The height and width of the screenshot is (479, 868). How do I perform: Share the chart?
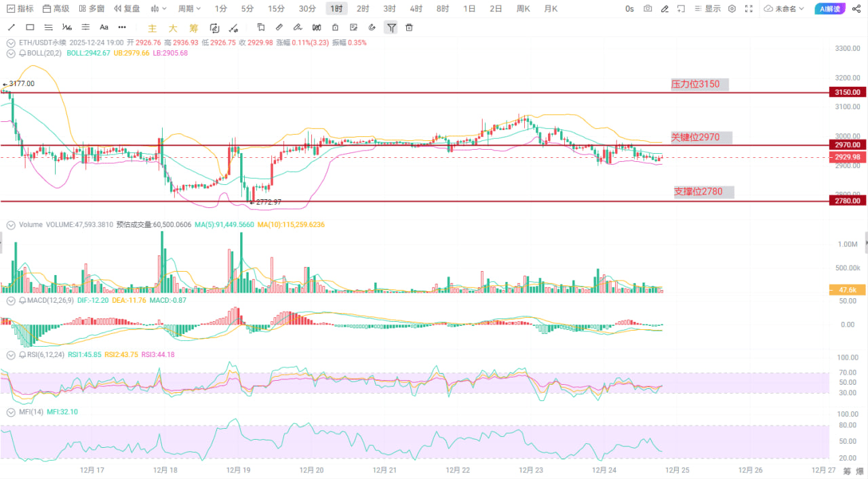856,9
